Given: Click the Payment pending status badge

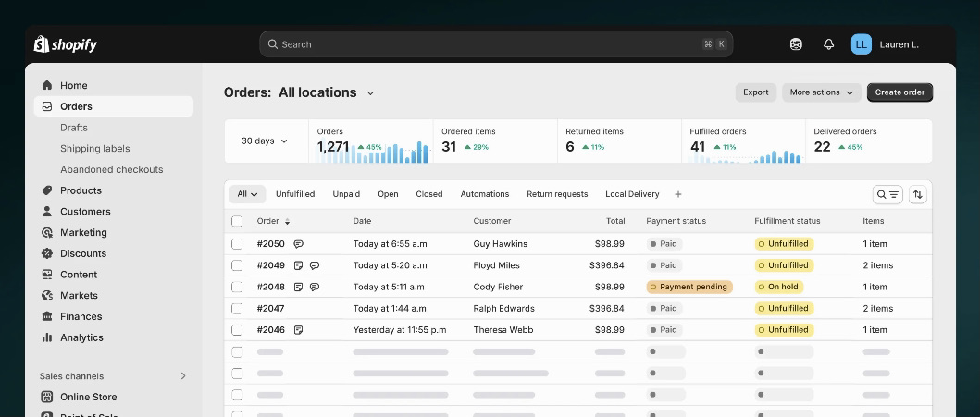Looking at the screenshot, I should (689, 288).
